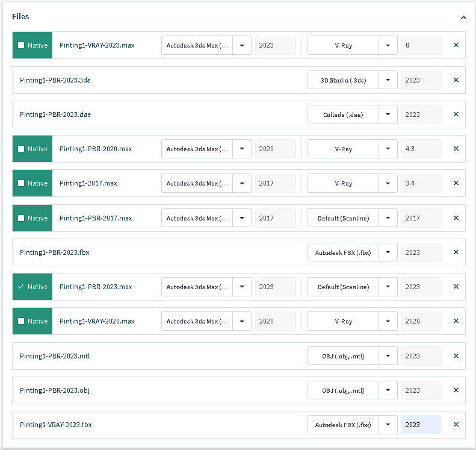Delete the Pinting1-PBR-2023.fbx row

click(x=456, y=252)
